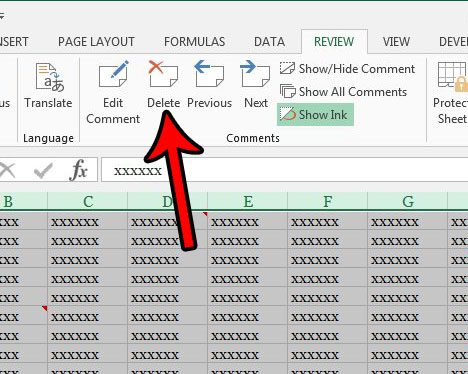Open the Insert tab
This screenshot has width=468, height=374.
point(14,42)
